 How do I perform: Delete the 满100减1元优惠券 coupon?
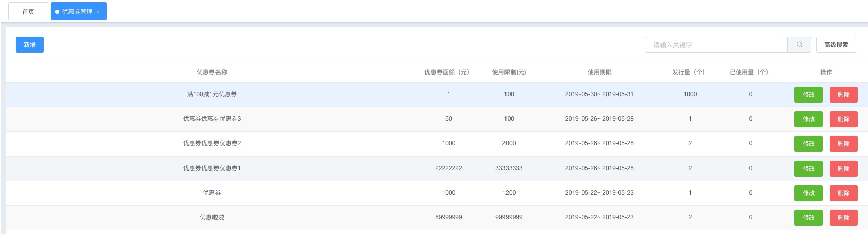pyautogui.click(x=843, y=95)
